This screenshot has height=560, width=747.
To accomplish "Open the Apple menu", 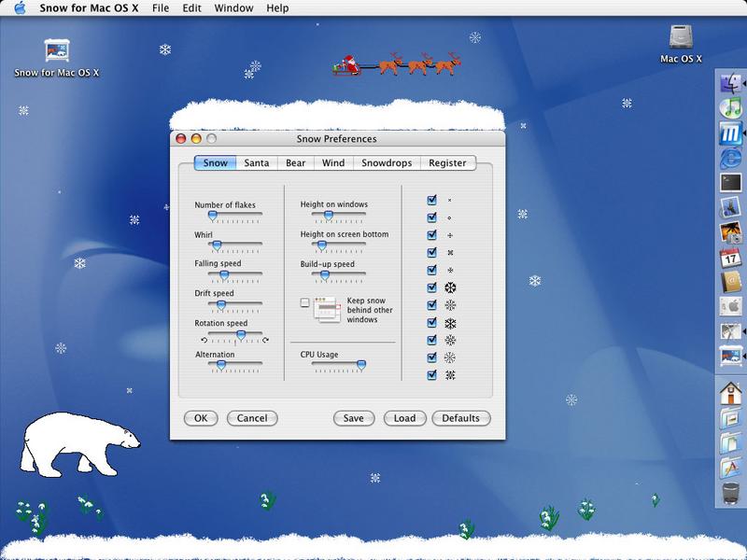I will point(20,8).
